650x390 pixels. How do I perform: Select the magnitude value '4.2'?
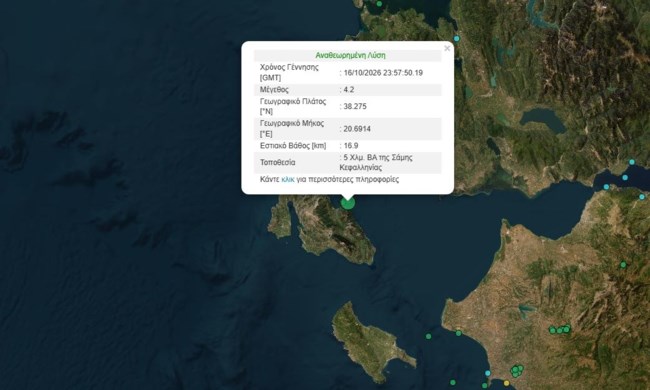349,90
